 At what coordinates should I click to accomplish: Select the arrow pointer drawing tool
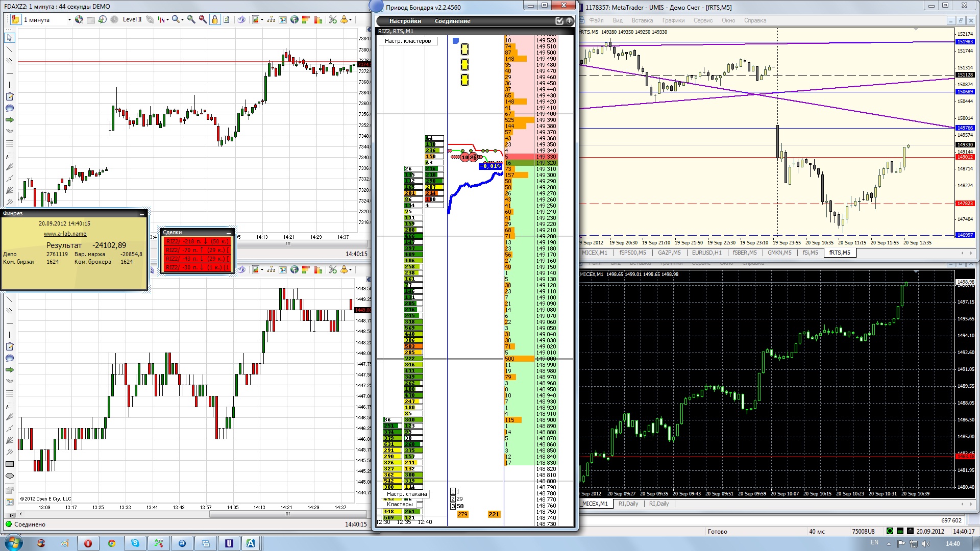(9, 38)
